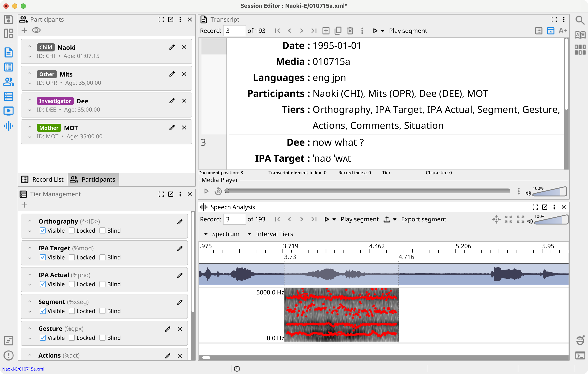Viewport: 588px width, 374px height.
Task: Replay last 30 seconds in Media Player
Action: click(218, 191)
